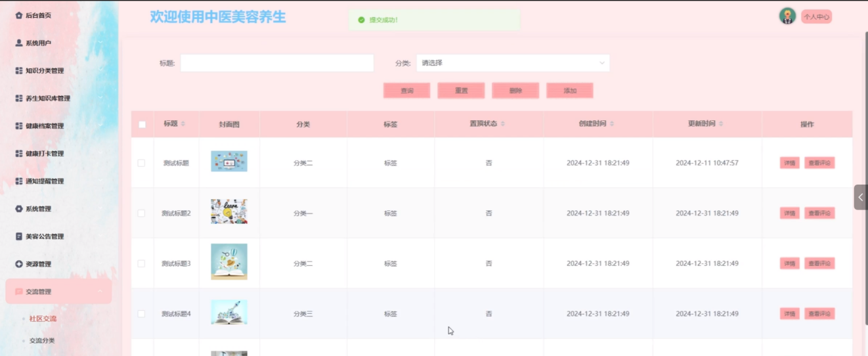Click the chat icon beside 交流管理
The image size is (868, 356).
[x=19, y=292]
